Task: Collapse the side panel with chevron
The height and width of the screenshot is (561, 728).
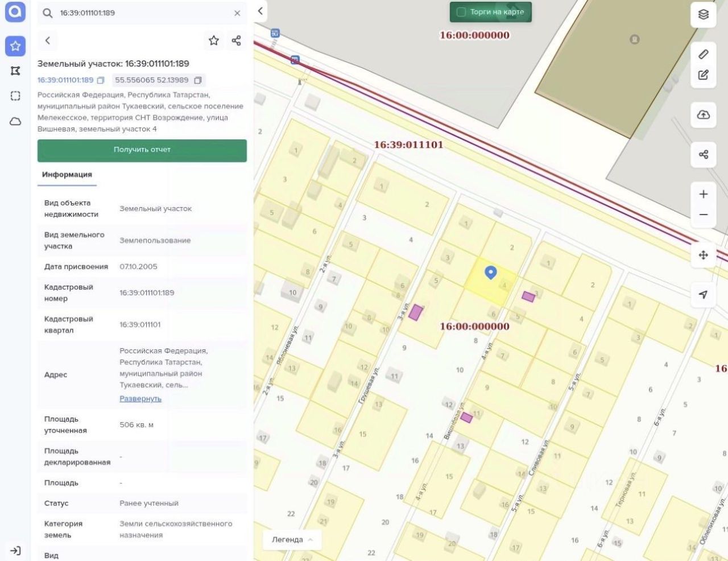Action: (260, 11)
